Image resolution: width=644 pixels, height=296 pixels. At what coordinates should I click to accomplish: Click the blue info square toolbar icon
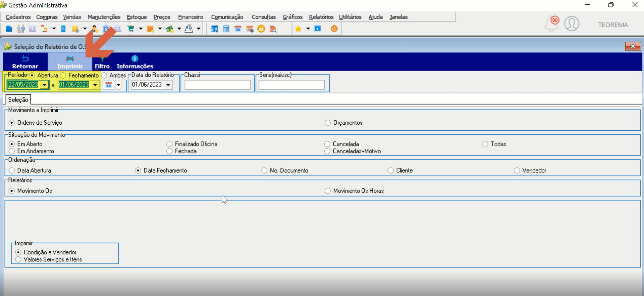tap(318, 29)
